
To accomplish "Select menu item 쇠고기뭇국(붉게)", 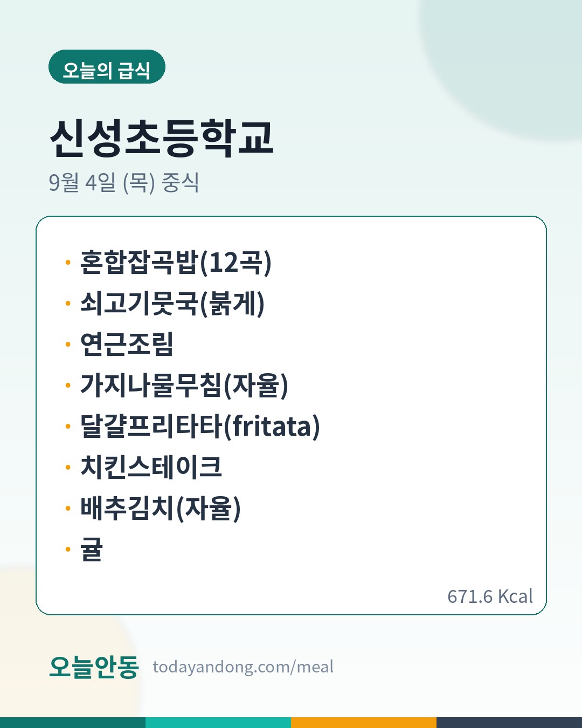I will pos(172,304).
